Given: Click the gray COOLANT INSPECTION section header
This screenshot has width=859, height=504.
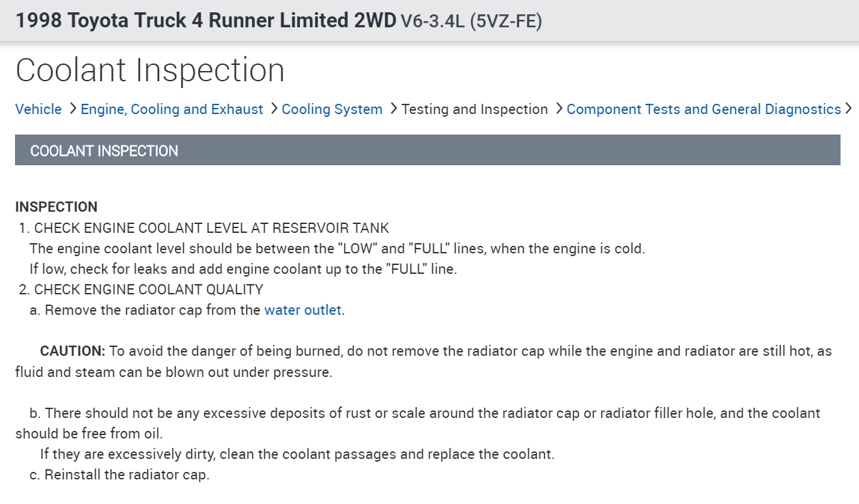Looking at the screenshot, I should 427,150.
